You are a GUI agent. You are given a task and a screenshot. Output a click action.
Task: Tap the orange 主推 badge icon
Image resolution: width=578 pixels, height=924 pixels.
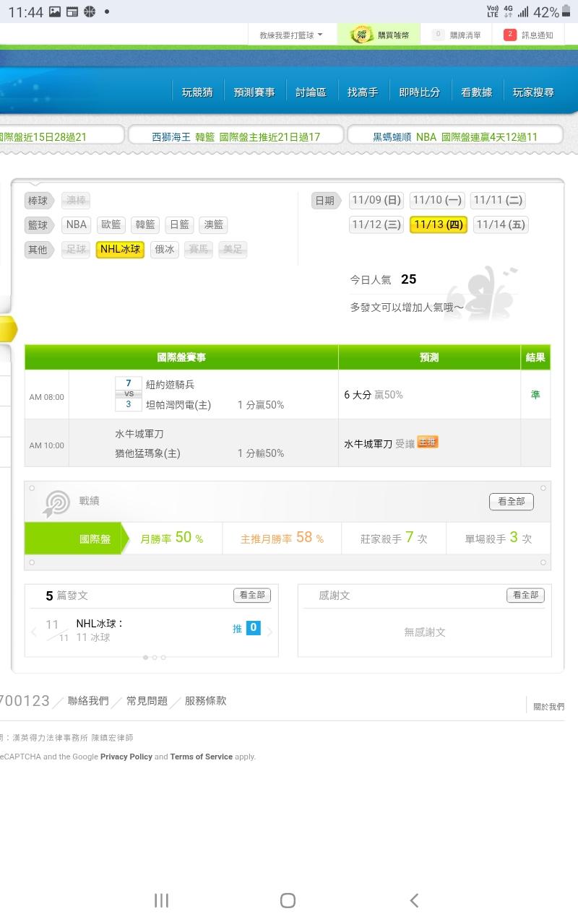(428, 442)
